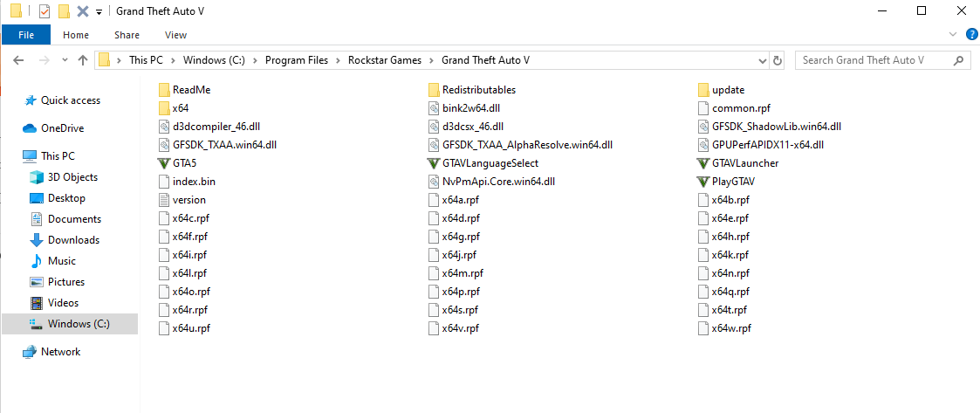Select file x64k.rpf
The height and width of the screenshot is (413, 980).
(x=730, y=255)
